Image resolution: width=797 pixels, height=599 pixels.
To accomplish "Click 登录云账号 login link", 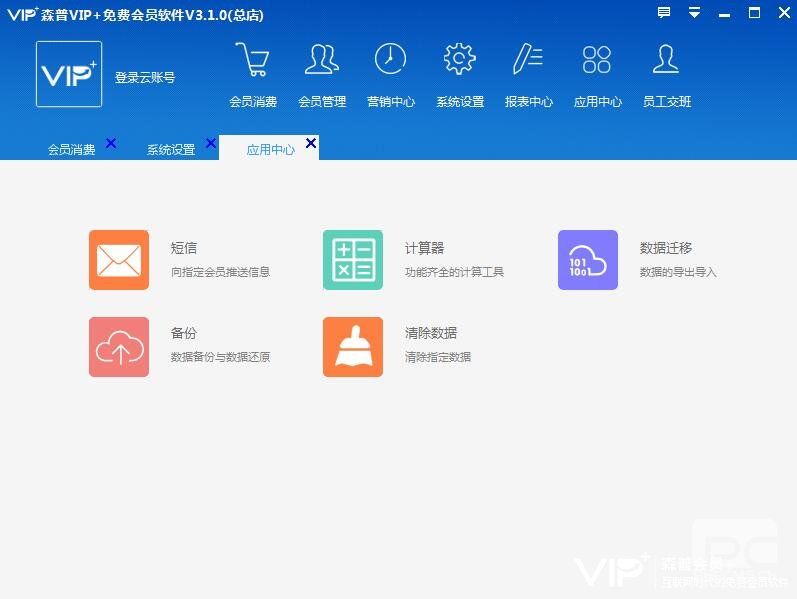I will 145,77.
